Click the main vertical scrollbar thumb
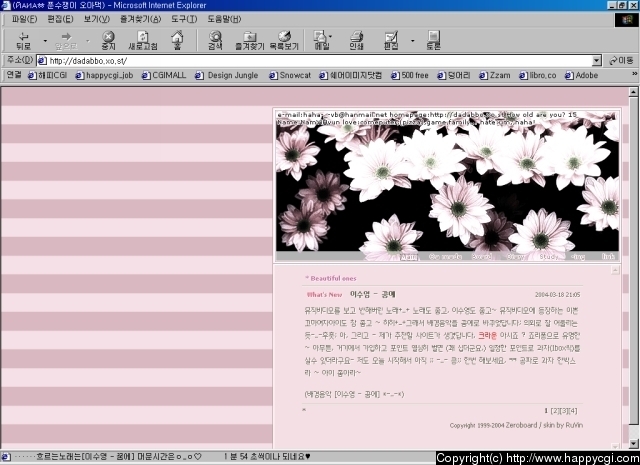The width and height of the screenshot is (640, 465). click(633, 260)
